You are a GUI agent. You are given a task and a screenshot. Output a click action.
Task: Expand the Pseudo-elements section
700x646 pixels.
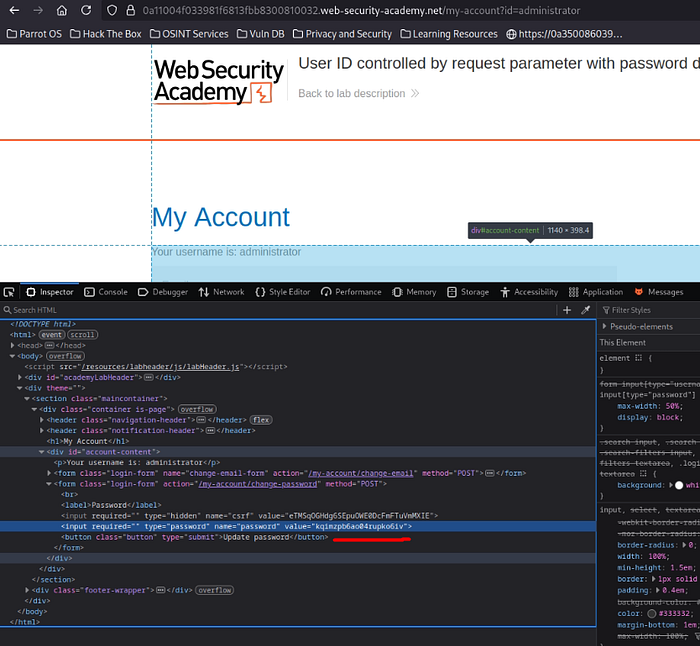[x=604, y=326]
